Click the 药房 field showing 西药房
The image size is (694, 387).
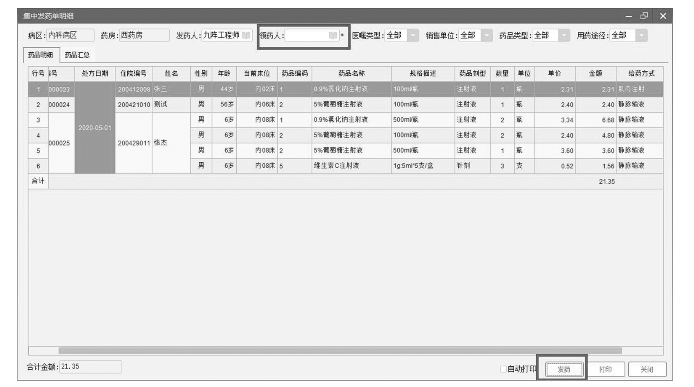(144, 35)
